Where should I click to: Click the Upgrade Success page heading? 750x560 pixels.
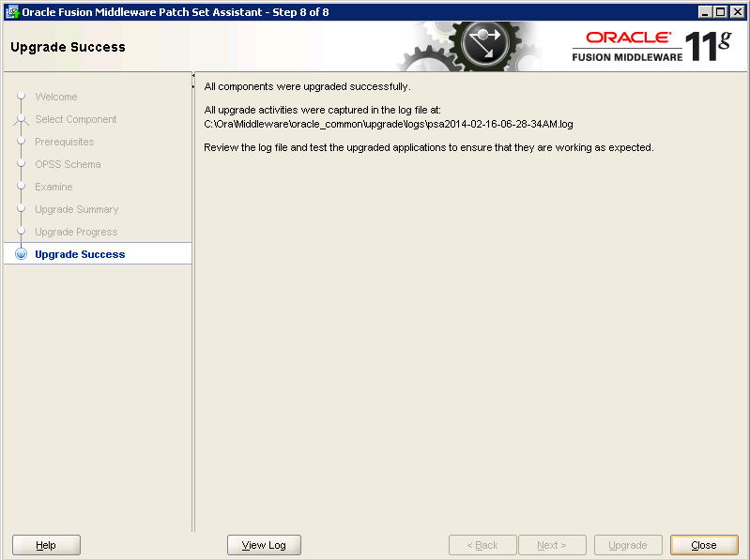pyautogui.click(x=68, y=47)
